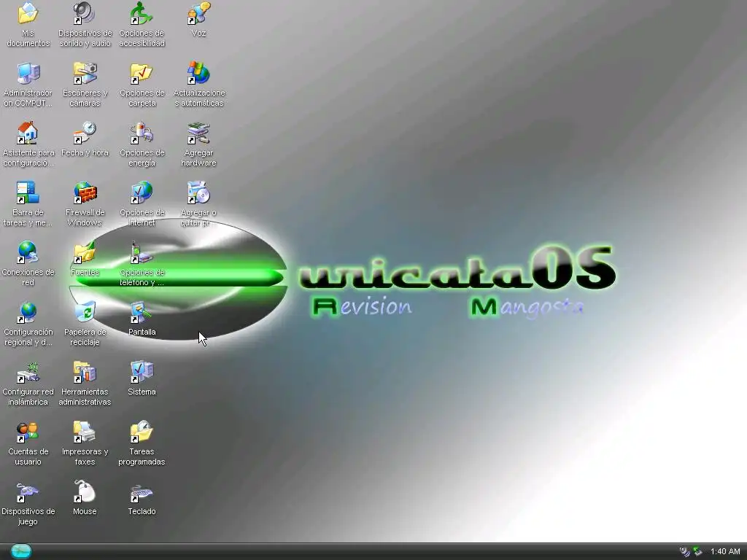This screenshot has height=560, width=747.
Task: Select Dispositivos de sonido y audio icon
Action: tap(85, 13)
